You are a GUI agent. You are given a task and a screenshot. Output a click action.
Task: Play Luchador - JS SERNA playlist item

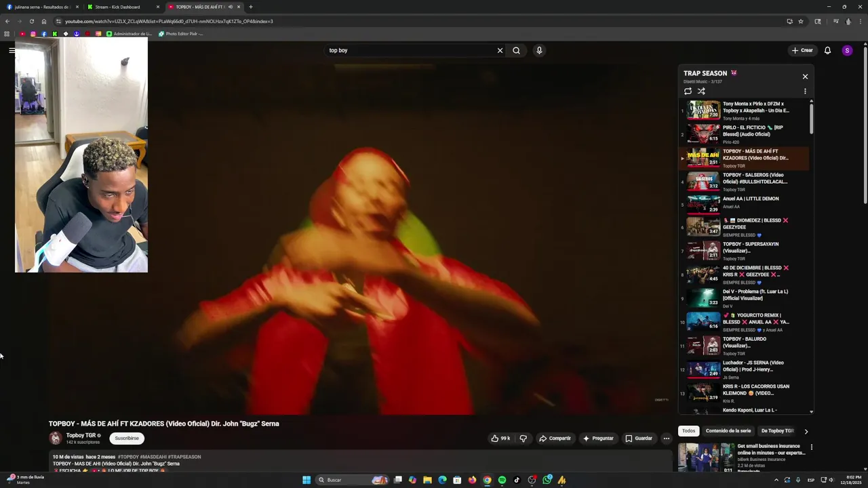744,369
